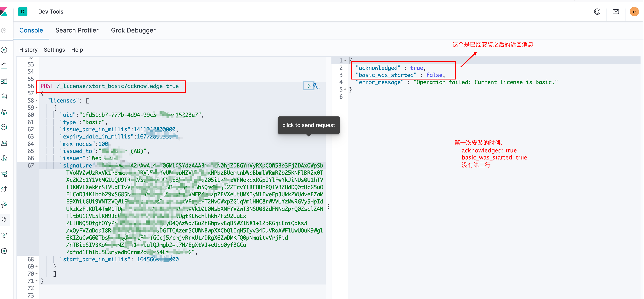Viewport: 644px width, 299px height.
Task: Open console Settings link
Action: [x=54, y=50]
